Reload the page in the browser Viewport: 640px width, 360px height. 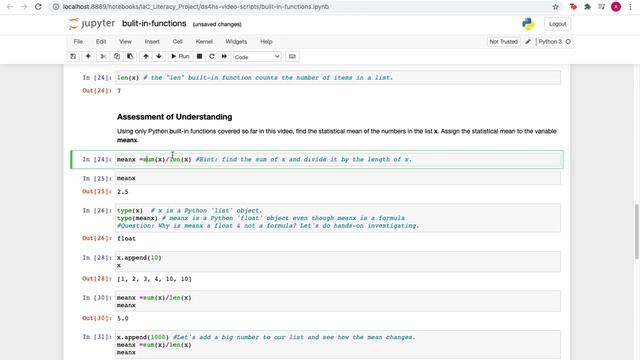pos(38,7)
